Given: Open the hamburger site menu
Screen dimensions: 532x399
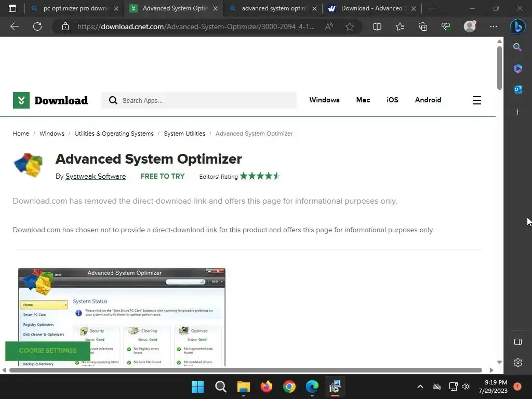Looking at the screenshot, I should [477, 100].
